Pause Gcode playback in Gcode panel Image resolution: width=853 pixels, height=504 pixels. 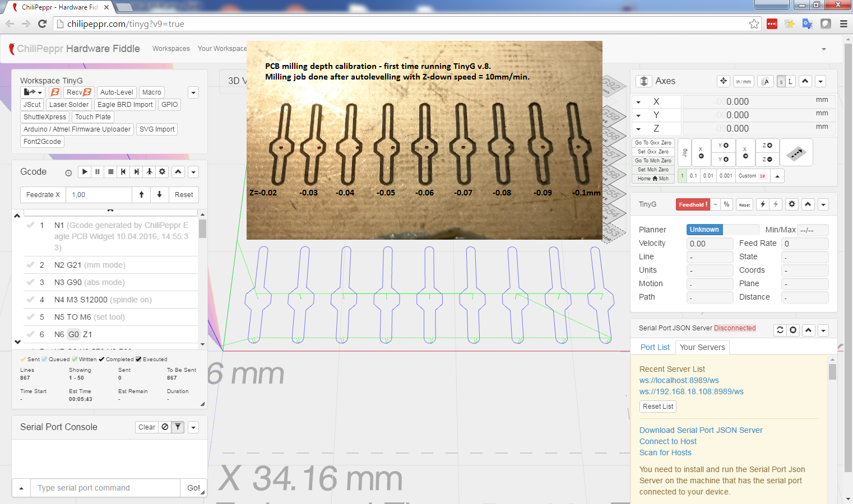point(98,172)
